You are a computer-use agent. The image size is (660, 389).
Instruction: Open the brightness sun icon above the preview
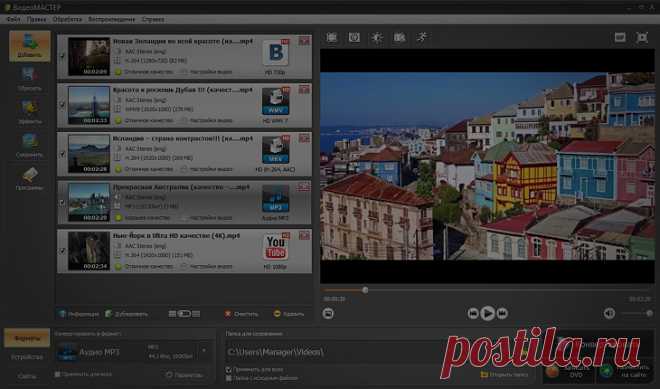[377, 37]
